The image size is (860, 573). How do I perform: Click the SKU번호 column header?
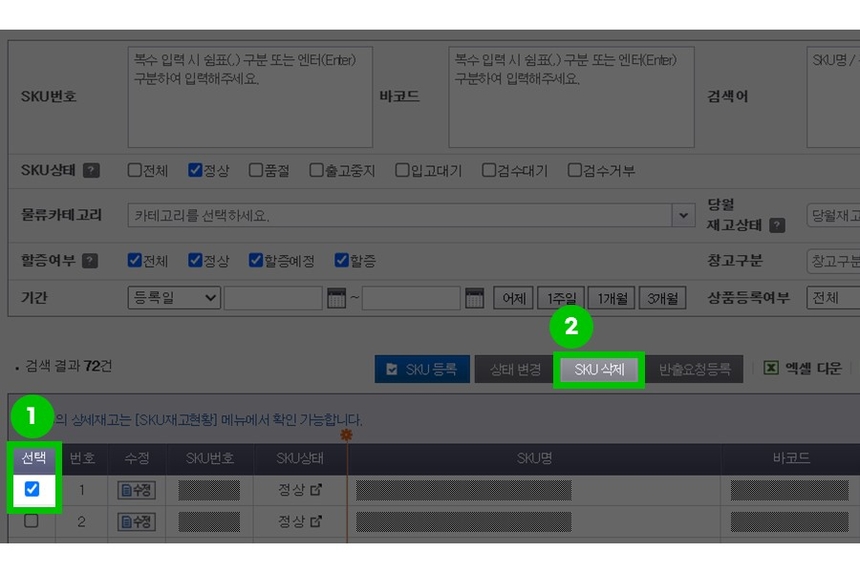pyautogui.click(x=210, y=458)
